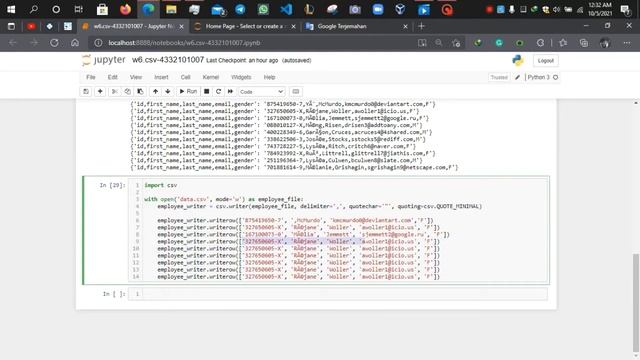Open the Insert menu
The image size is (640, 360).
(161, 77)
